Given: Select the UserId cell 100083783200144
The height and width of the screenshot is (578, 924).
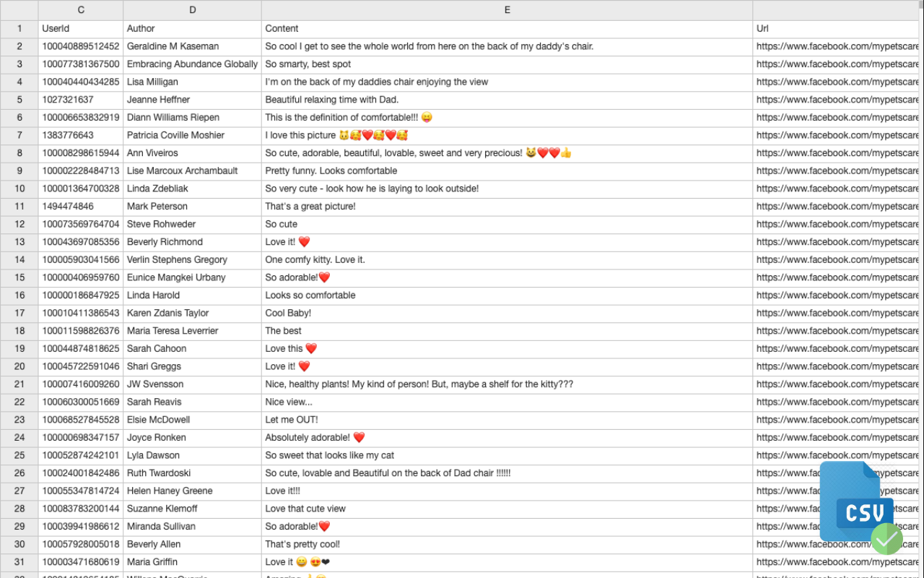Looking at the screenshot, I should click(81, 509).
